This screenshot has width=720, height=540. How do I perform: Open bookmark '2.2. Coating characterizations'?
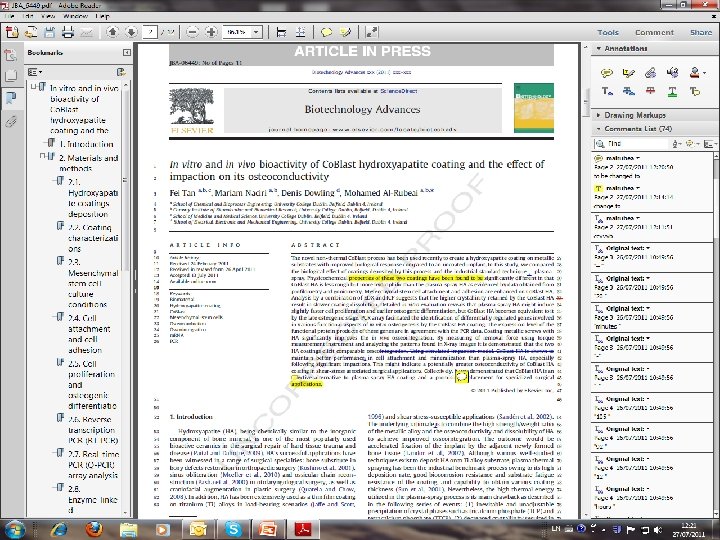[x=93, y=238]
